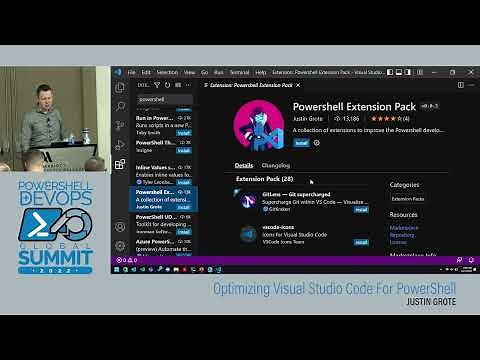The height and width of the screenshot is (360, 480).
Task: Open the Edit menu
Action: click(x=146, y=72)
